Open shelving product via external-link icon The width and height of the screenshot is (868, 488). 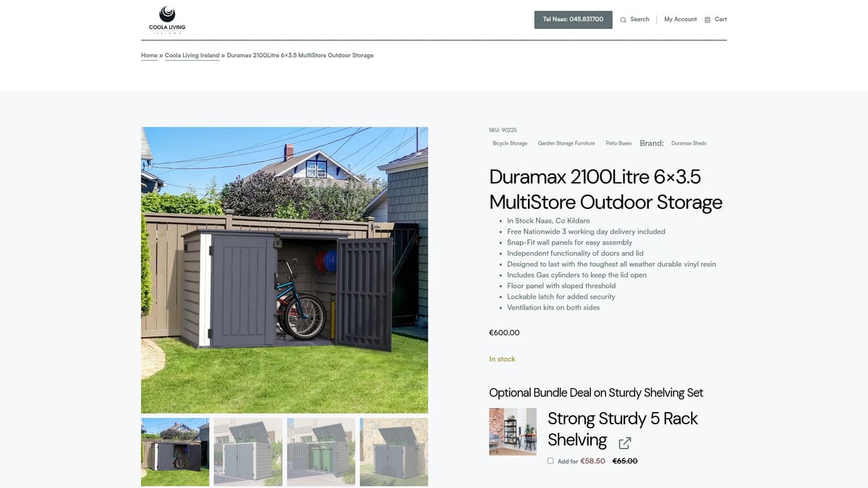(x=624, y=442)
